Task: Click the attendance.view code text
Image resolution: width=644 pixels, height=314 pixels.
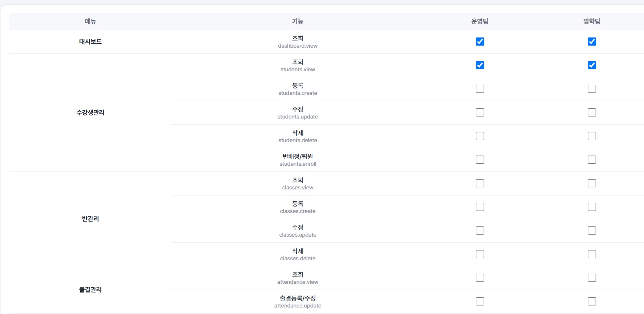Action: click(x=298, y=282)
